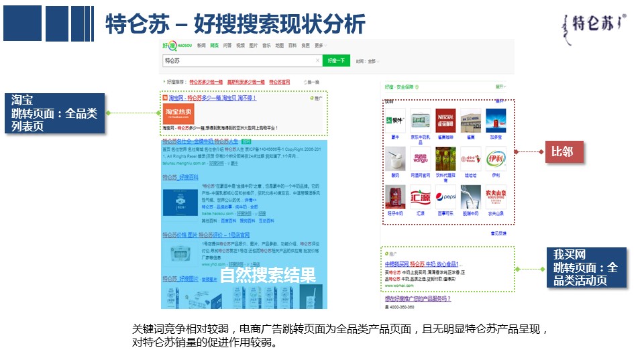644x362 pixels.
Task: Switch to the 新闻 search tab
Action: pyautogui.click(x=201, y=46)
